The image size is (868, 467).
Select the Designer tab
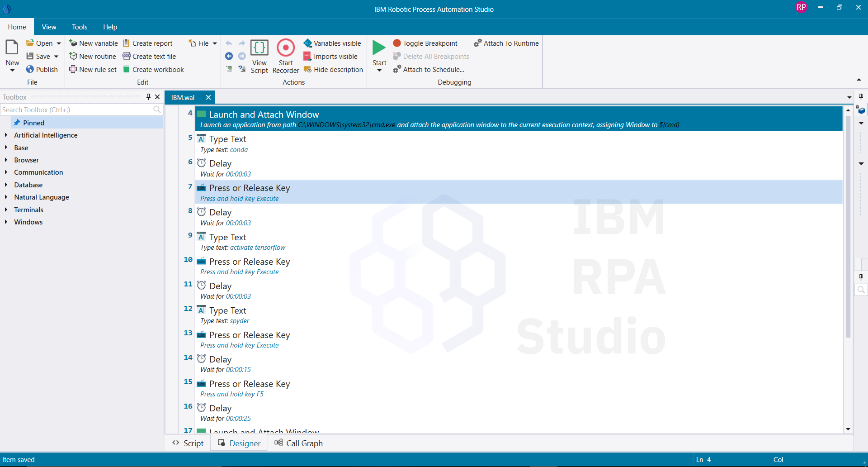(239, 443)
